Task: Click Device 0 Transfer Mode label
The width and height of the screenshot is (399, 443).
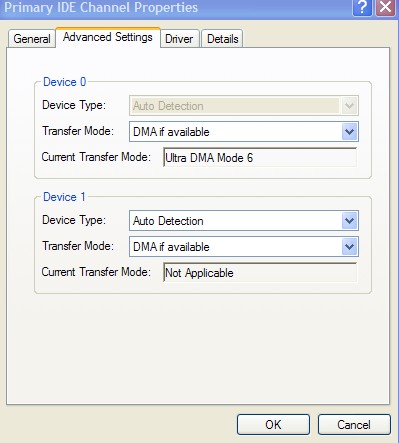Action: point(78,131)
